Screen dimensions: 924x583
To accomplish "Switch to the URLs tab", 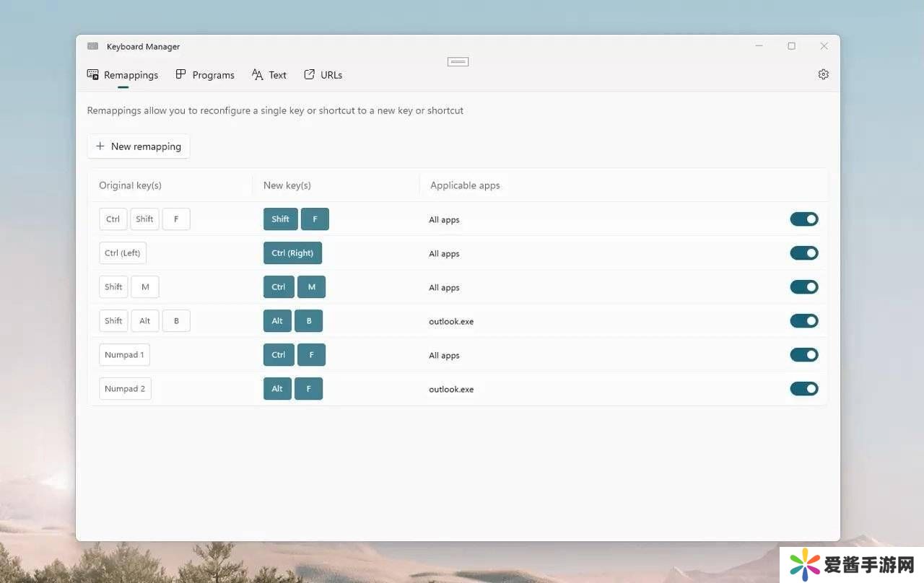I will pyautogui.click(x=323, y=75).
